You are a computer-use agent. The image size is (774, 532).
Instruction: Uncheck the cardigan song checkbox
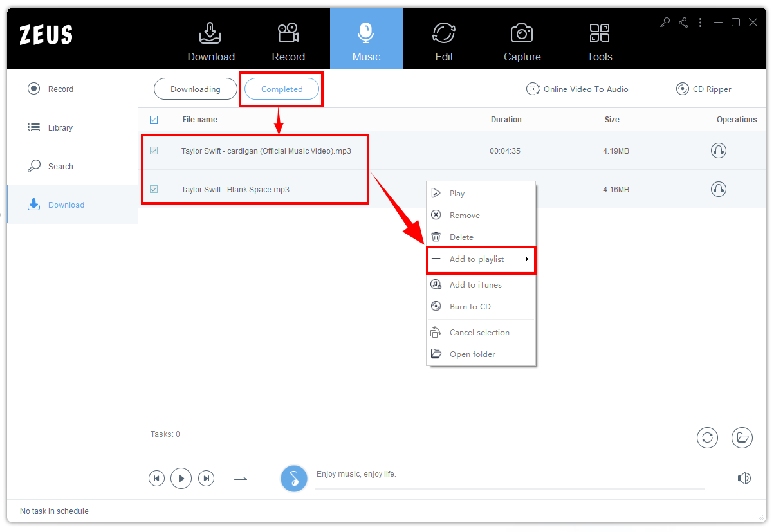point(154,151)
